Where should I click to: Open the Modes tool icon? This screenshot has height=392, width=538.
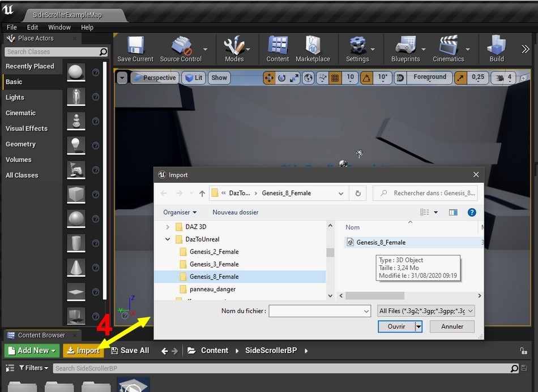[234, 46]
